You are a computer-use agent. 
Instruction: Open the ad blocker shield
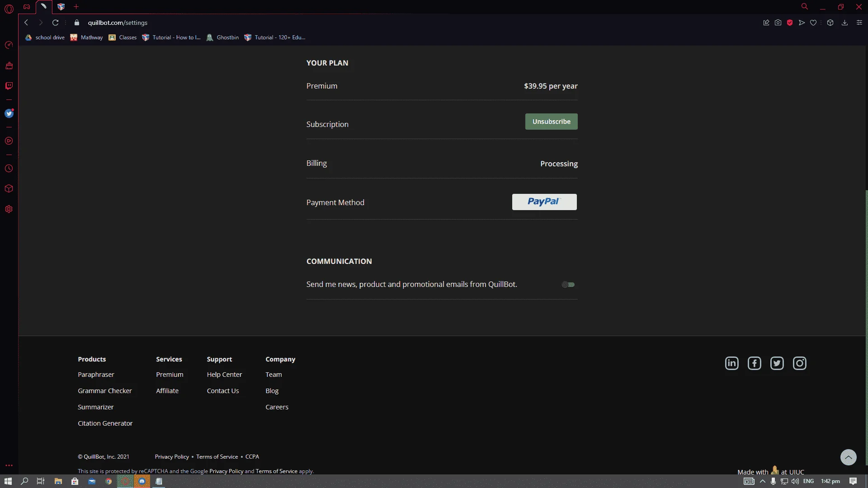tap(790, 23)
